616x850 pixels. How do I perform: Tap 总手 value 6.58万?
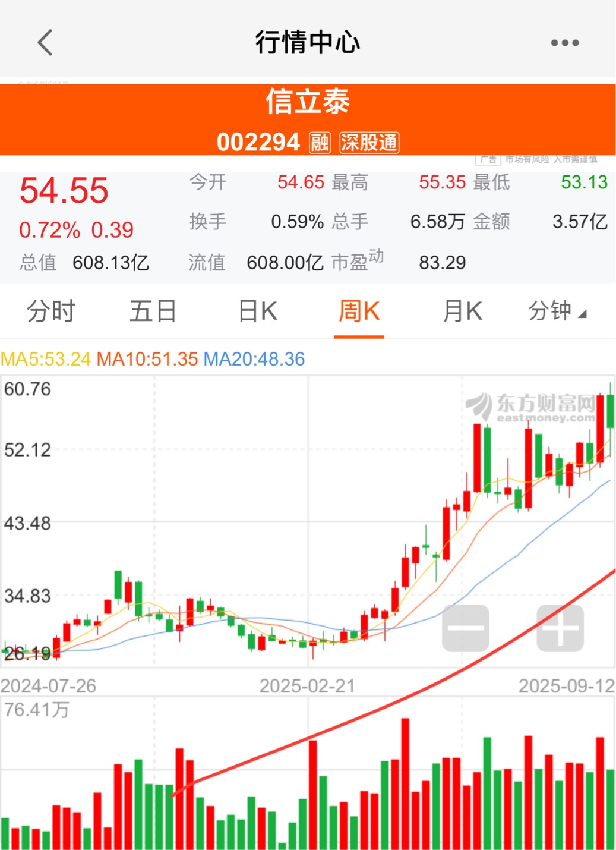438,222
